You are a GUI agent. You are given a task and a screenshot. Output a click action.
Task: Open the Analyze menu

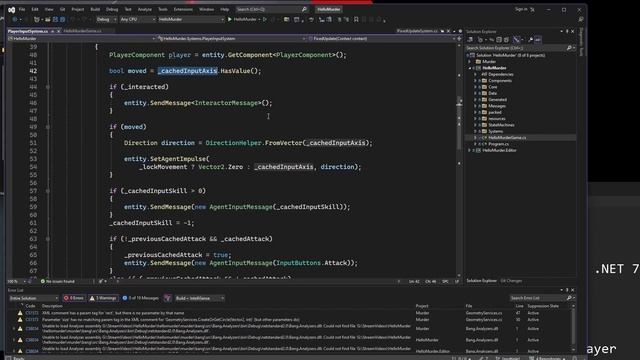144,9
